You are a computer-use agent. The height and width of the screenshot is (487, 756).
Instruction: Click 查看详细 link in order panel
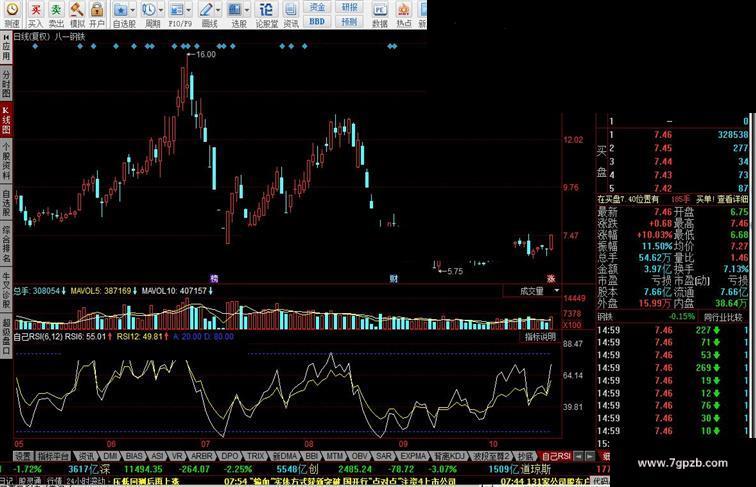pos(732,199)
